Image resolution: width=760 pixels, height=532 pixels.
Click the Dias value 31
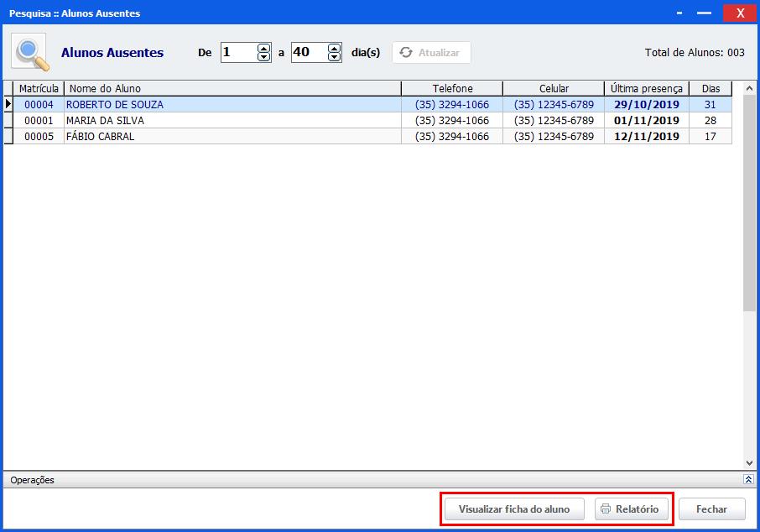(711, 104)
